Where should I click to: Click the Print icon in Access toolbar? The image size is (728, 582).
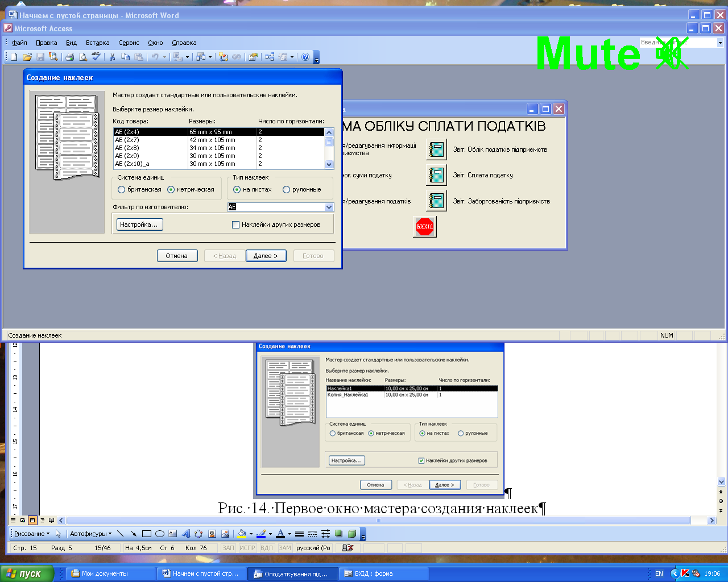coord(70,57)
